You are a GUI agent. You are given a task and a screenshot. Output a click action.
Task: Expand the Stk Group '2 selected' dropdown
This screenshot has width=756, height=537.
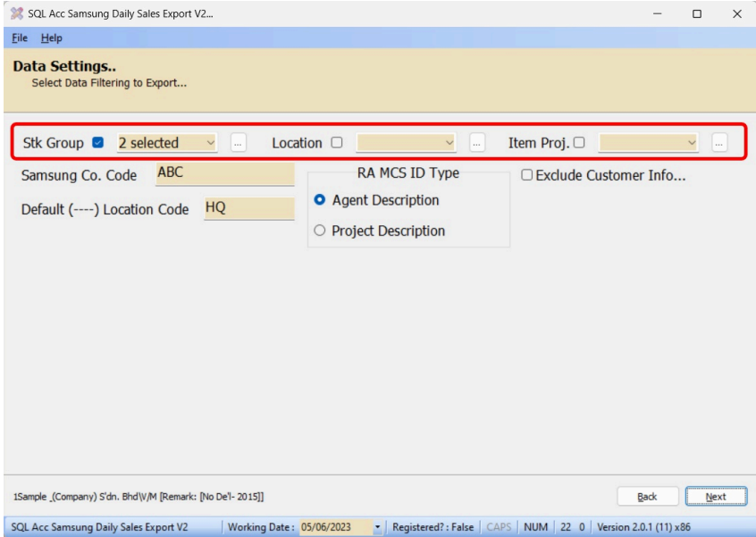click(x=210, y=143)
